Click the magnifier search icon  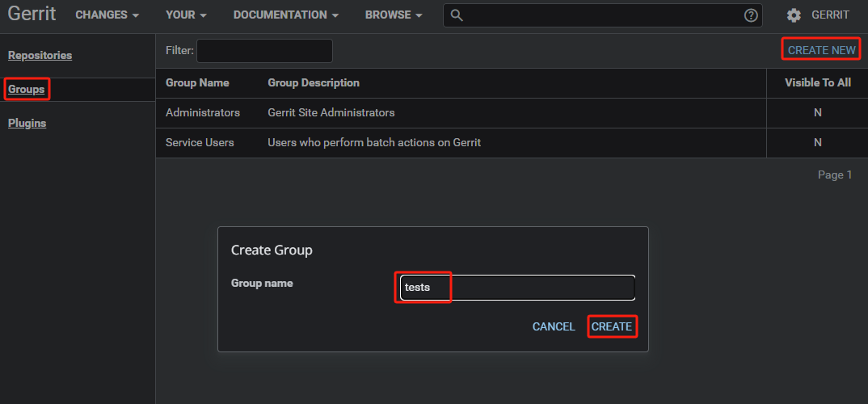click(457, 15)
